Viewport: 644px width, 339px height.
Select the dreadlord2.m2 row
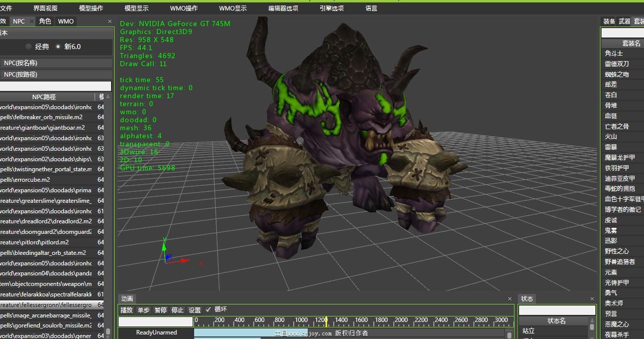point(52,221)
